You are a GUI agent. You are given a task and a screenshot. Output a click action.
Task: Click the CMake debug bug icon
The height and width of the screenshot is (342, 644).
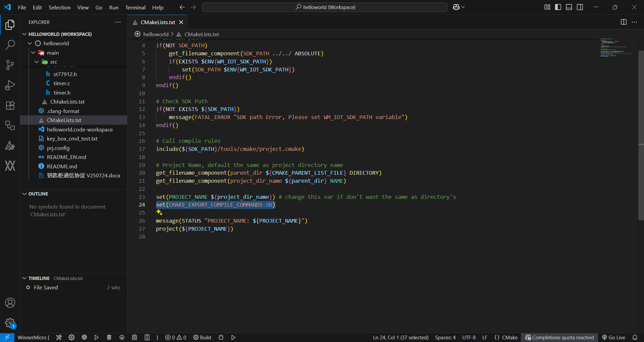pyautogui.click(x=221, y=337)
